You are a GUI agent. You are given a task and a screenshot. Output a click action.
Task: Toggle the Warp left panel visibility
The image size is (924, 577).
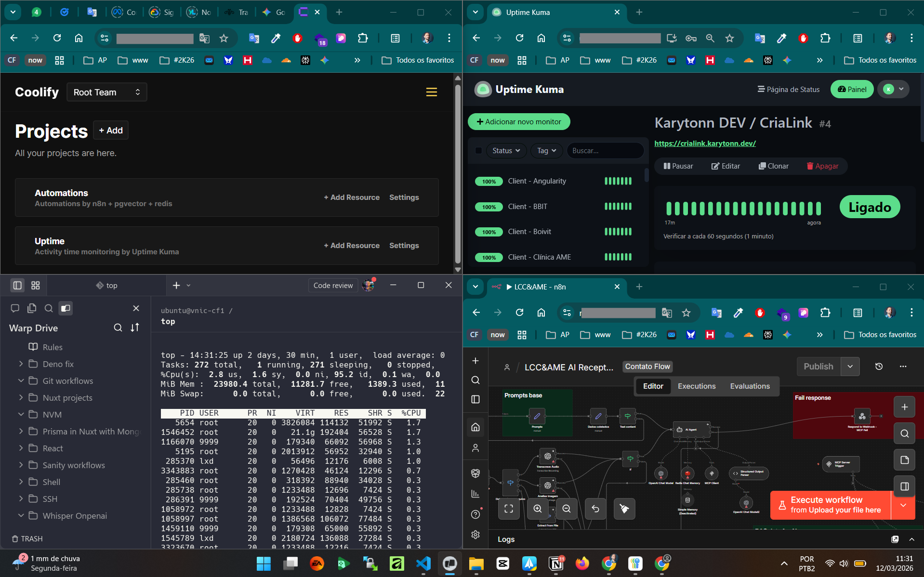point(17,285)
